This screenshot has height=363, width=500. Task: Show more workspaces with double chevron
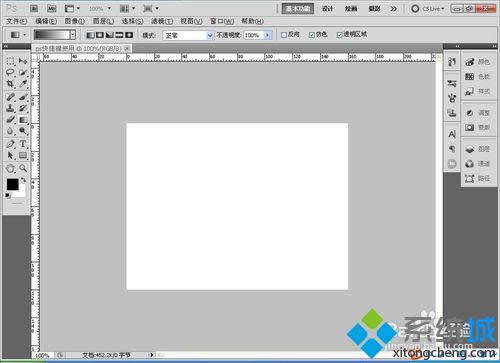pos(393,9)
